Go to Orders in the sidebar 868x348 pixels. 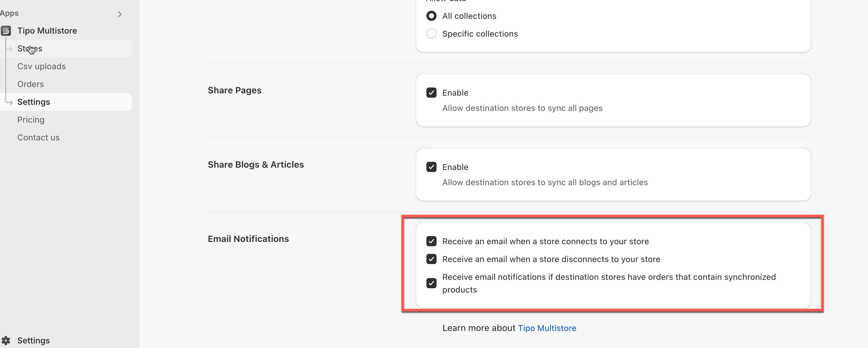(x=31, y=84)
